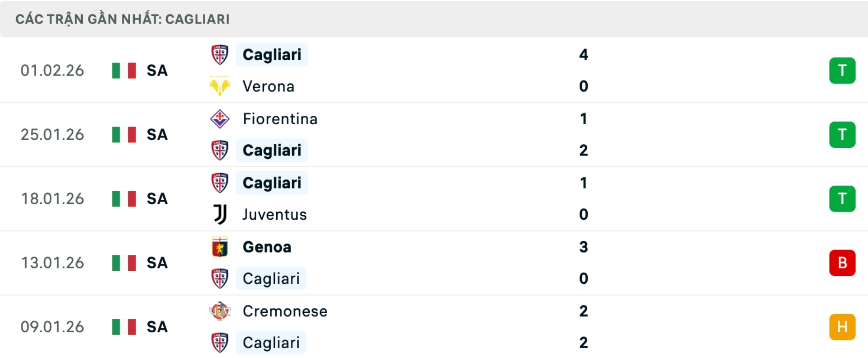Click the Italy flag on the Genoa row
868x358 pixels.
pyautogui.click(x=123, y=263)
